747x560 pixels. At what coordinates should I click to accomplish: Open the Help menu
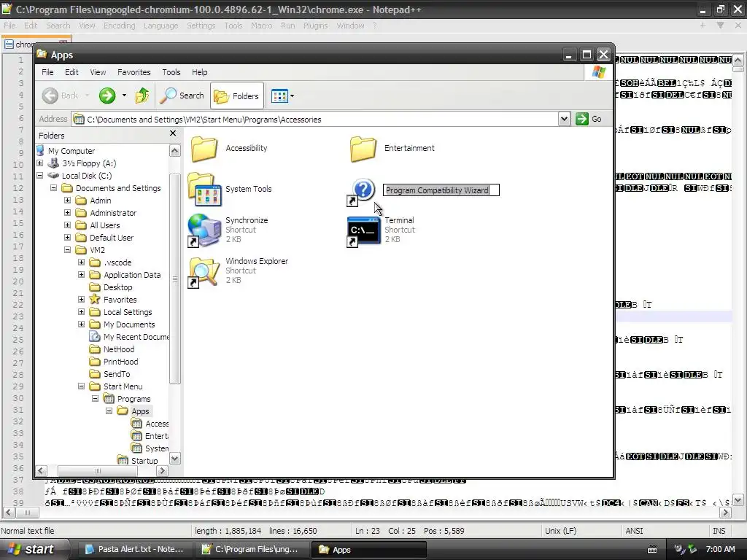point(200,72)
